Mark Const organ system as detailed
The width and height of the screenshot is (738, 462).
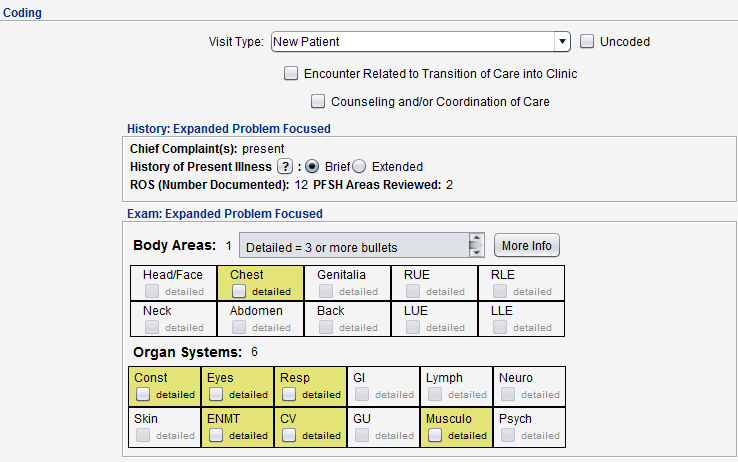click(x=143, y=394)
